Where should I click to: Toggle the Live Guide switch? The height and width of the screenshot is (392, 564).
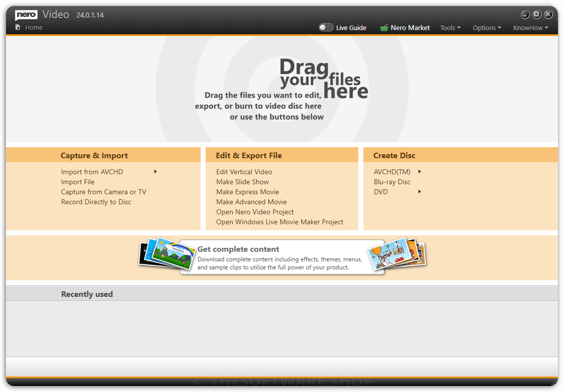(326, 28)
